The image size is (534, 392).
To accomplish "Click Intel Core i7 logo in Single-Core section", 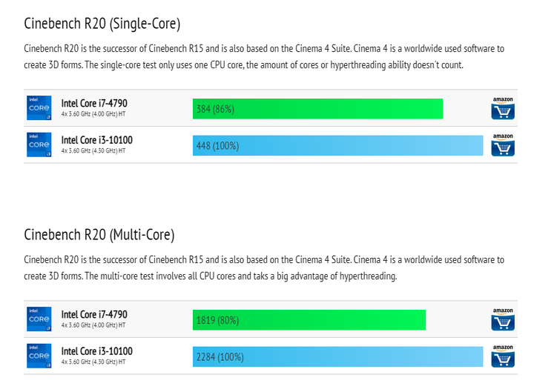I will coord(39,108).
